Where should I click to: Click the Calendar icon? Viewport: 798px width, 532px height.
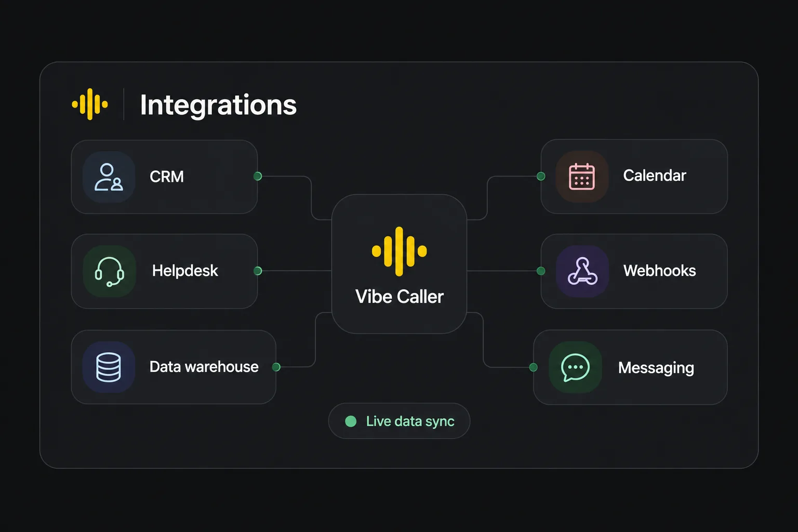582,177
